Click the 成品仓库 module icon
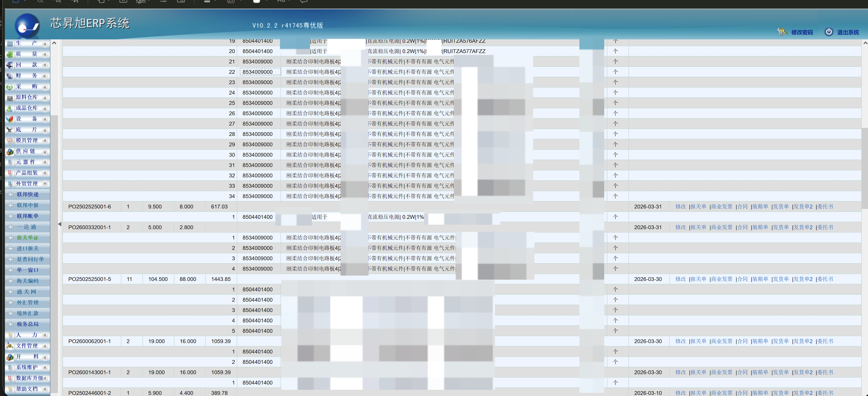Screen dimensions: 868x396 click(10, 108)
